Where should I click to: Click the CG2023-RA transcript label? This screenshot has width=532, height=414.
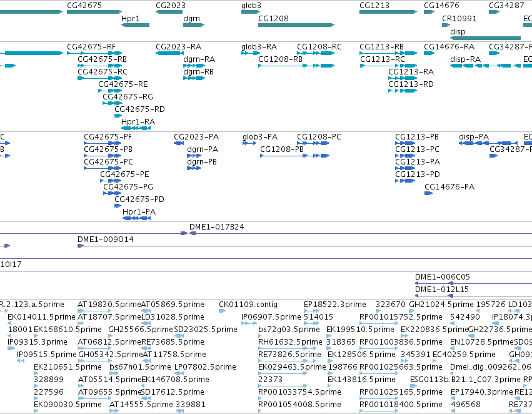click(178, 47)
